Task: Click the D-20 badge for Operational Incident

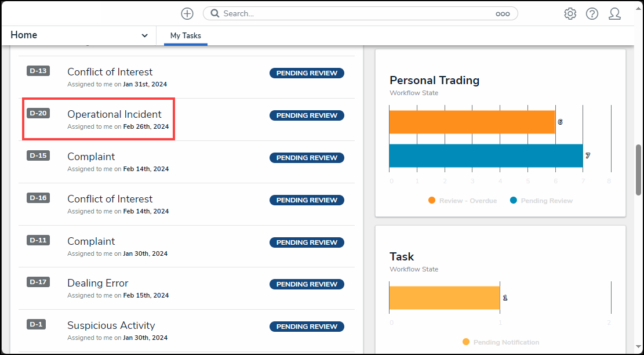Action: (x=38, y=113)
